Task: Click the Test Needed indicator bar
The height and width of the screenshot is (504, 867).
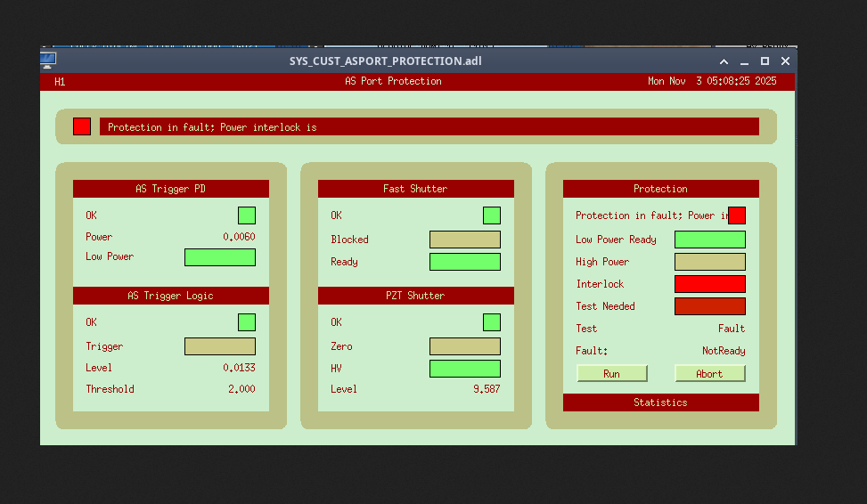Action: click(709, 306)
